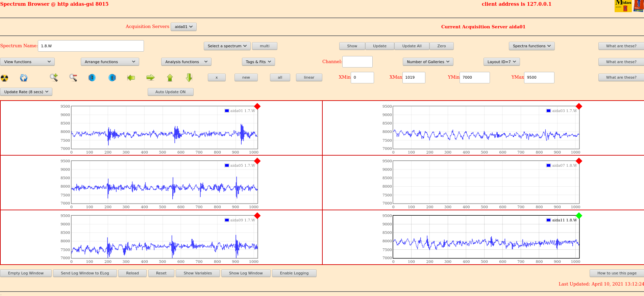
Task: Open the View functions menu
Action: pyautogui.click(x=27, y=62)
